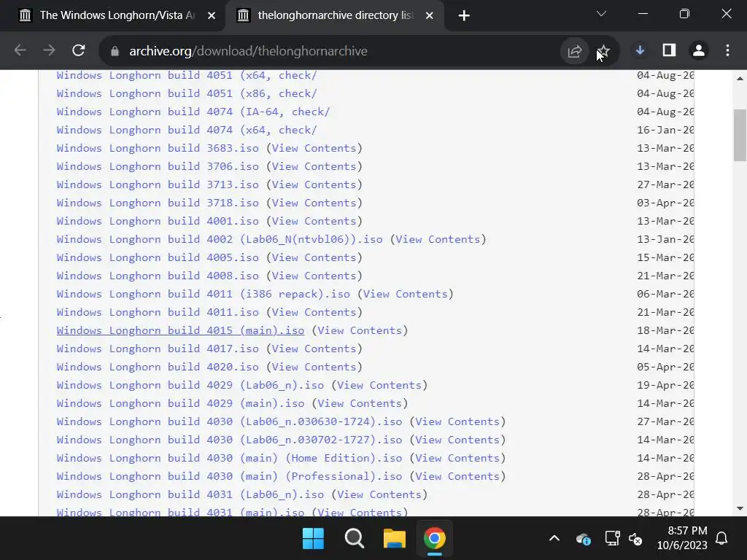View Contents of build 4008.iso
The width and height of the screenshot is (747, 560).
point(314,276)
